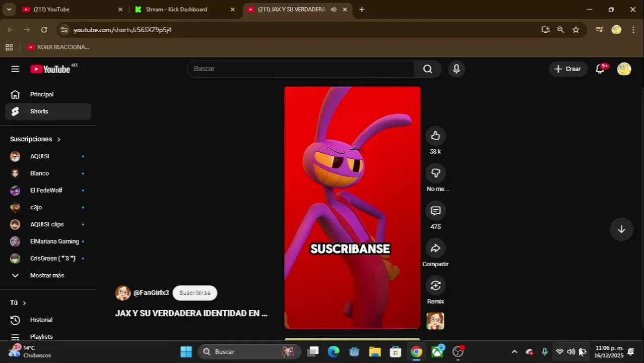Open the media controls button in Chrome
Viewport: 644px width, 363px height.
point(599,30)
